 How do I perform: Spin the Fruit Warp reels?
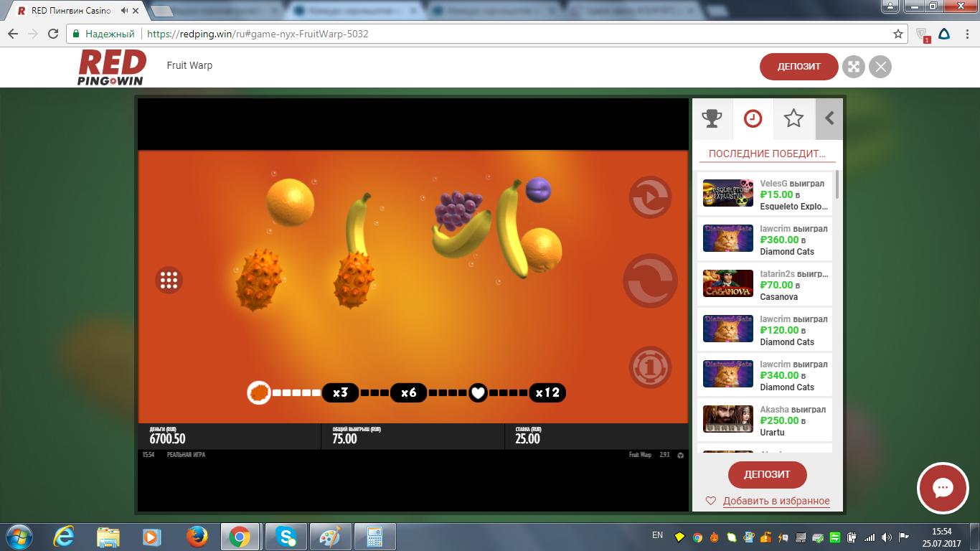650,281
